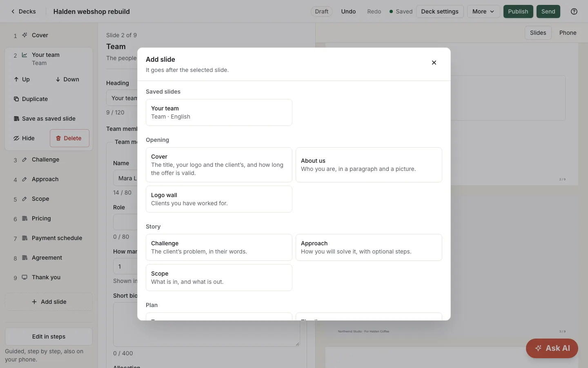Add a Cover slide template

click(x=219, y=165)
